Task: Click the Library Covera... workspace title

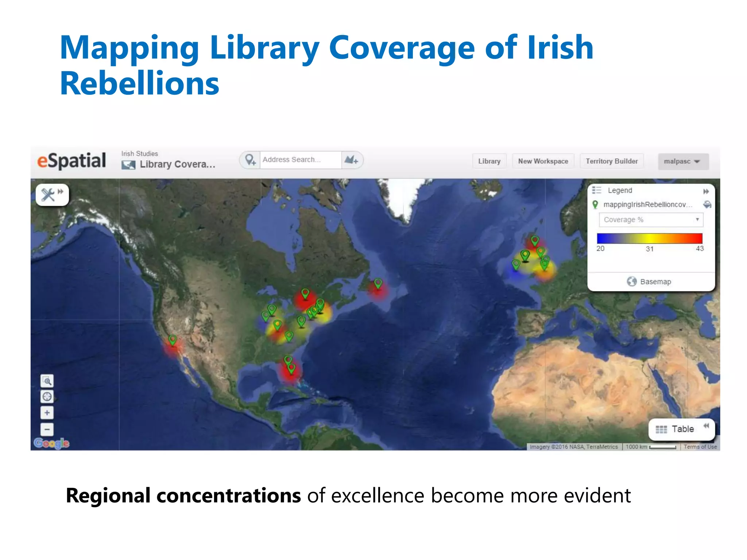Action: click(x=178, y=164)
